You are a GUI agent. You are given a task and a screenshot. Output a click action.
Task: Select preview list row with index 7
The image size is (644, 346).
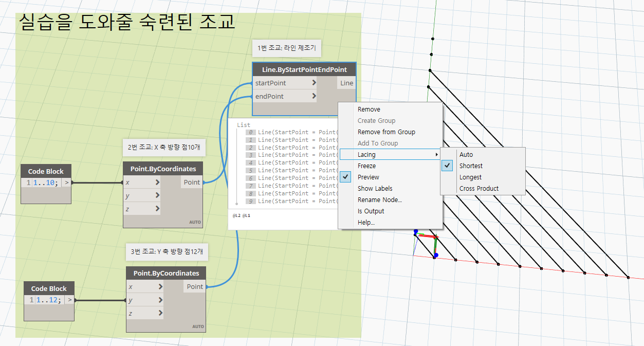[x=291, y=186]
